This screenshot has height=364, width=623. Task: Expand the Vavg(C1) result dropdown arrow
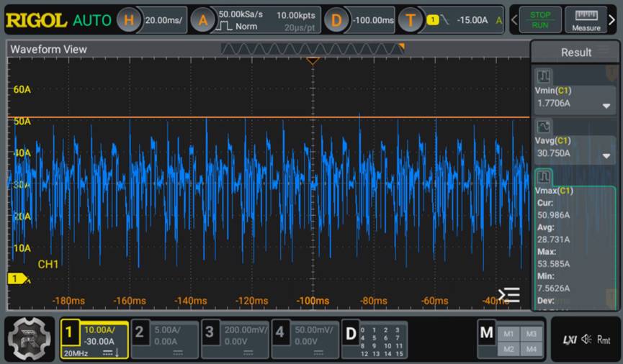tap(606, 155)
